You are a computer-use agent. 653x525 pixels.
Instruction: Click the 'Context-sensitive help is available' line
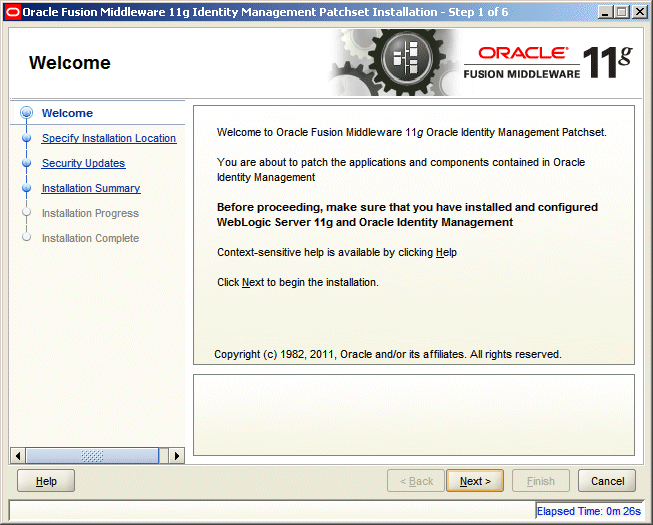point(337,252)
